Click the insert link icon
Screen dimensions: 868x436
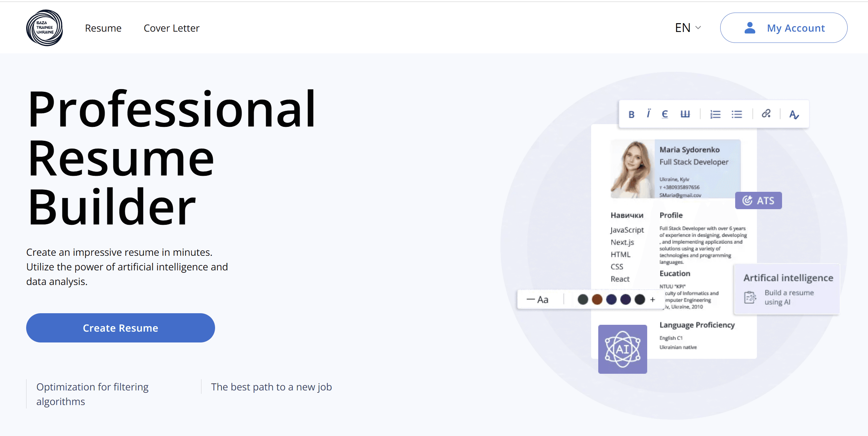point(766,114)
